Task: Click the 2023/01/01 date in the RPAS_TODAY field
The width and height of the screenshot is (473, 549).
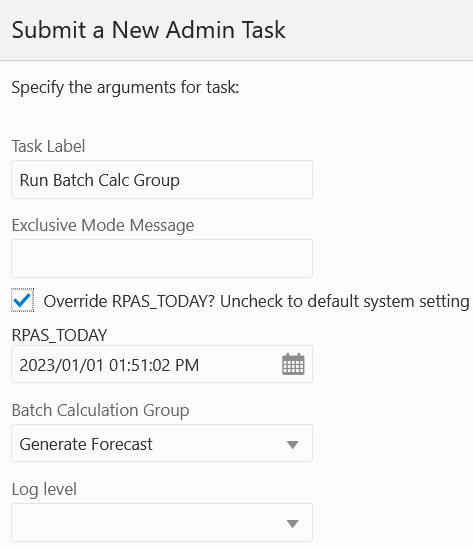Action: pos(62,365)
